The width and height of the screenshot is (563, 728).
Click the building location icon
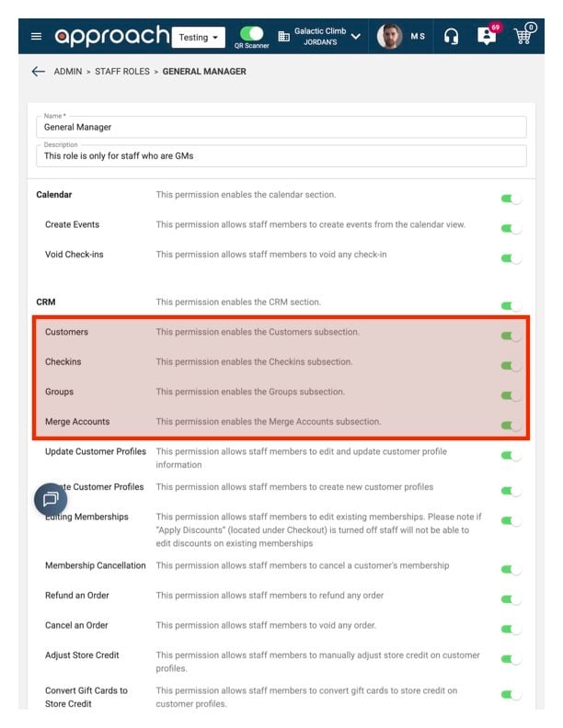coord(283,36)
